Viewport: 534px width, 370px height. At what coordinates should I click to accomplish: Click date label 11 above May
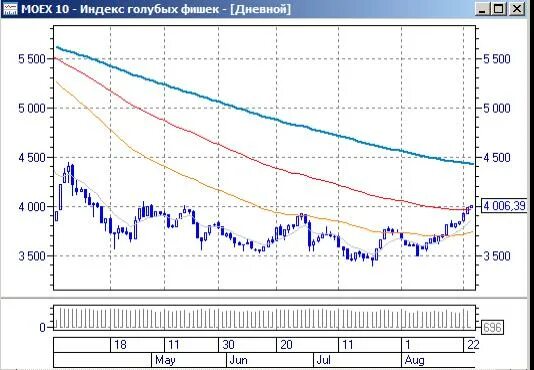click(x=174, y=345)
